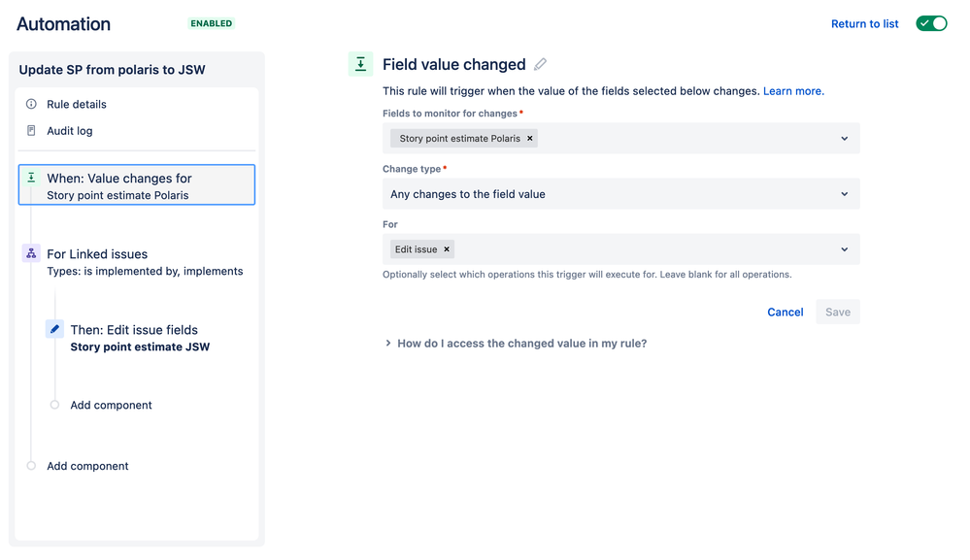The width and height of the screenshot is (970, 560).
Task: Remove the Edit issue tag
Action: (447, 249)
